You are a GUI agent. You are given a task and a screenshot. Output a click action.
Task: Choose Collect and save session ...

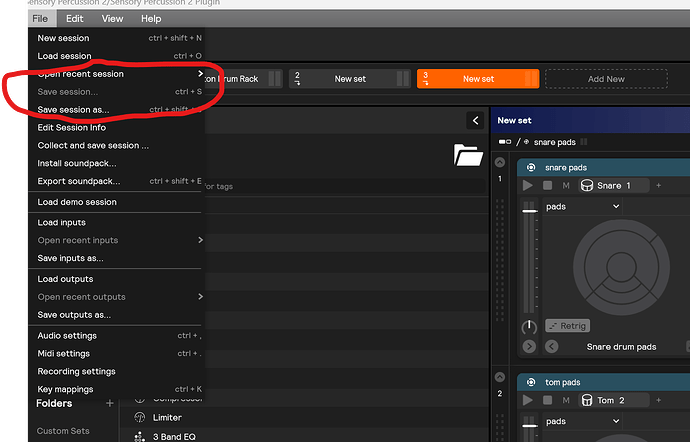pyautogui.click(x=117, y=145)
